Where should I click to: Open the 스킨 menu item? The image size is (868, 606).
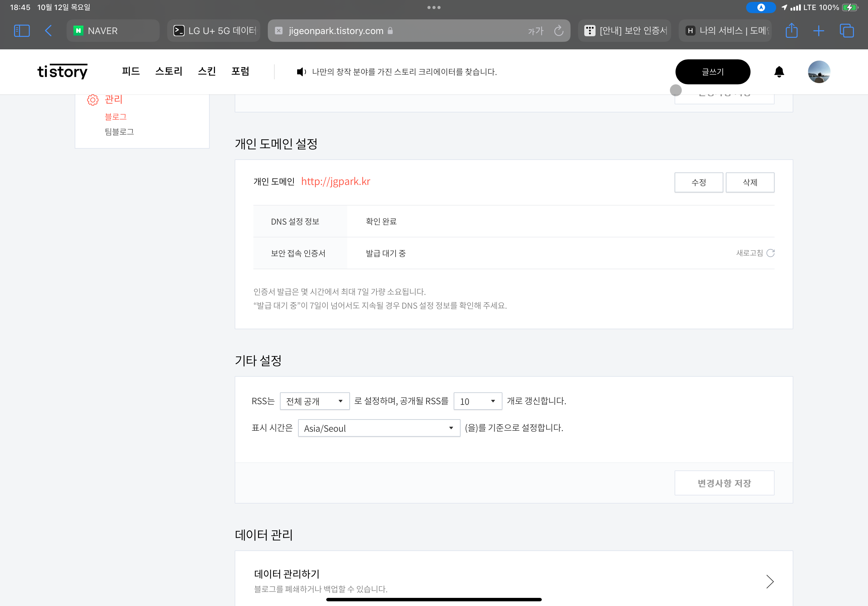click(x=207, y=71)
